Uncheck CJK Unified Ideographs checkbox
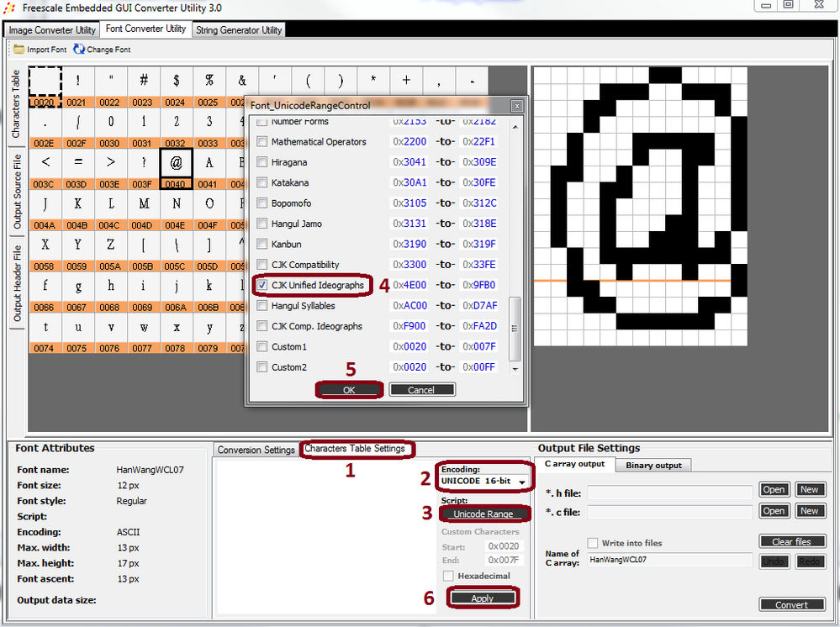The width and height of the screenshot is (840, 627). pyautogui.click(x=262, y=286)
